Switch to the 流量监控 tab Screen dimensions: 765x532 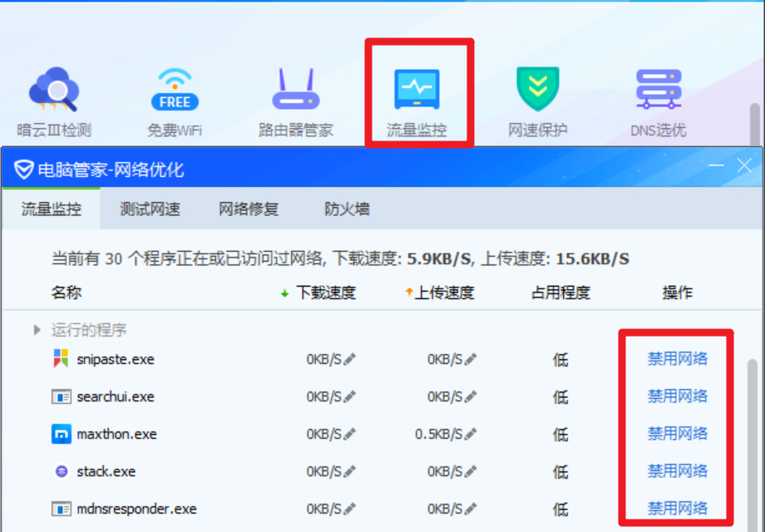click(x=51, y=209)
